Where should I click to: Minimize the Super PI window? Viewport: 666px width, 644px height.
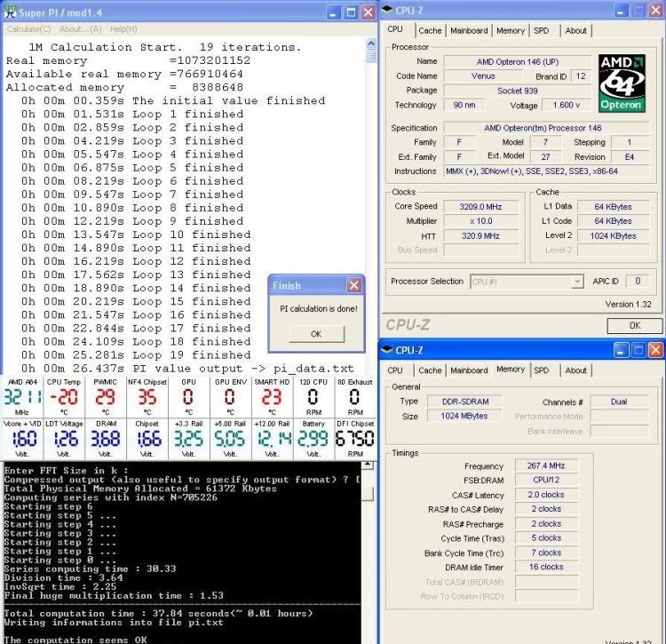coord(333,12)
